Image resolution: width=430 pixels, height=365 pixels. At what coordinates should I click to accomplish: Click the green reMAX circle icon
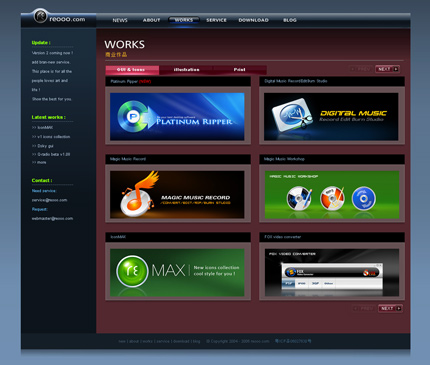132,271
